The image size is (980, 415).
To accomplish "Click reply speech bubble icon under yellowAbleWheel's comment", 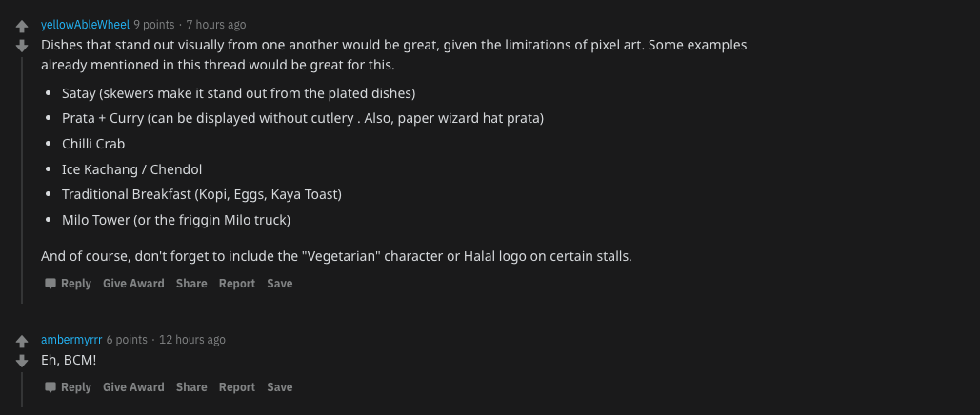I will click(50, 284).
